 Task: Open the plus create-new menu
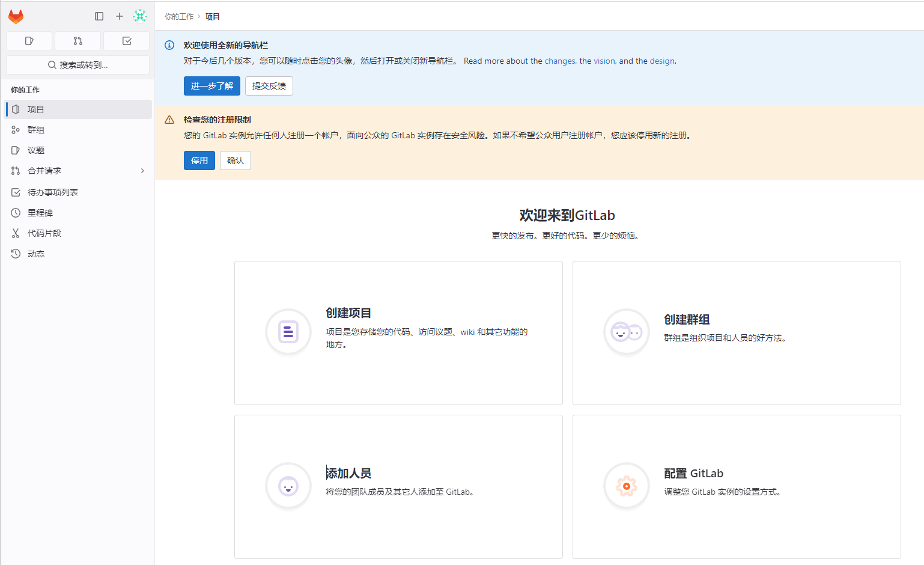click(120, 16)
